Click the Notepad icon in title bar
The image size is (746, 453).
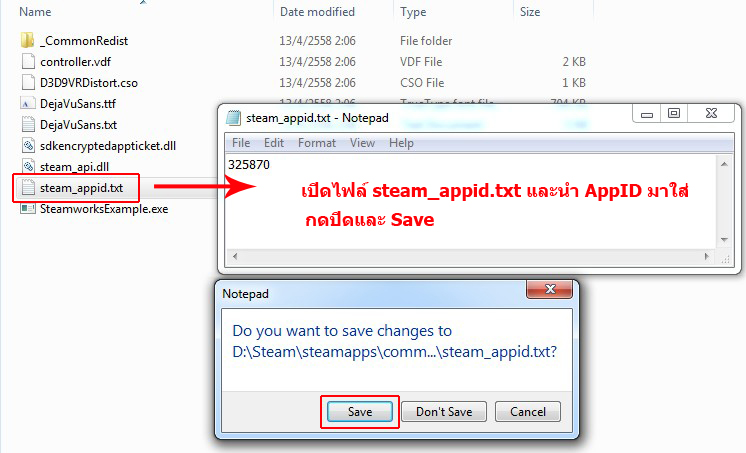coord(233,118)
